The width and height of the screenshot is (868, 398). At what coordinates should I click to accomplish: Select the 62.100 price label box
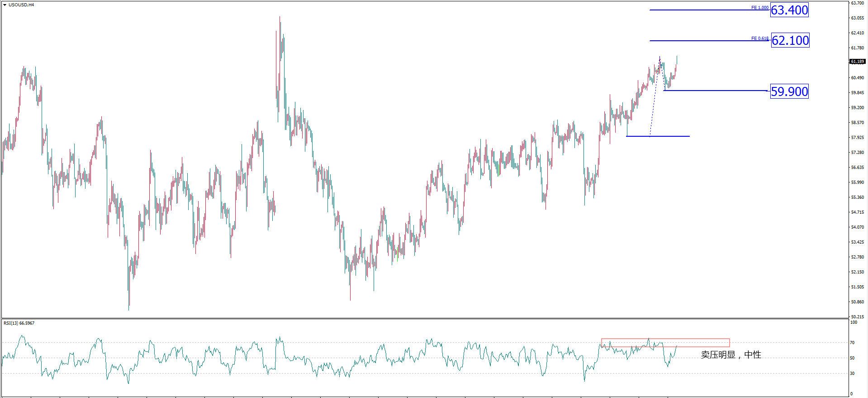click(790, 40)
